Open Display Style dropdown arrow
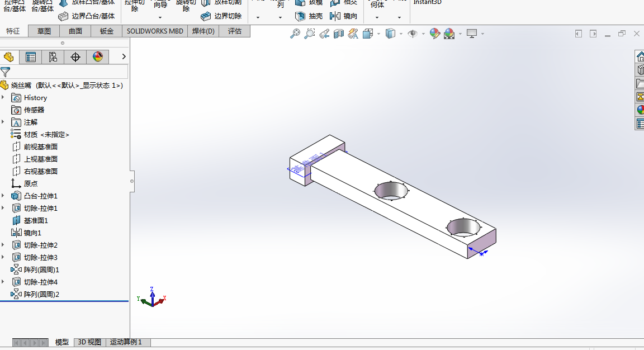 point(401,34)
